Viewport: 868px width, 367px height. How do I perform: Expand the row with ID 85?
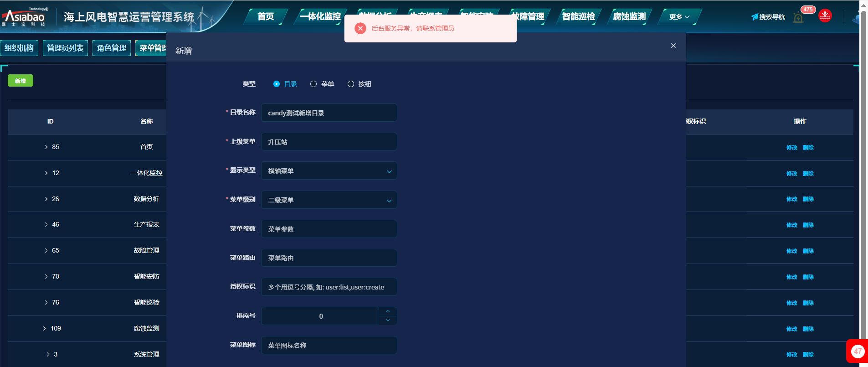point(46,147)
